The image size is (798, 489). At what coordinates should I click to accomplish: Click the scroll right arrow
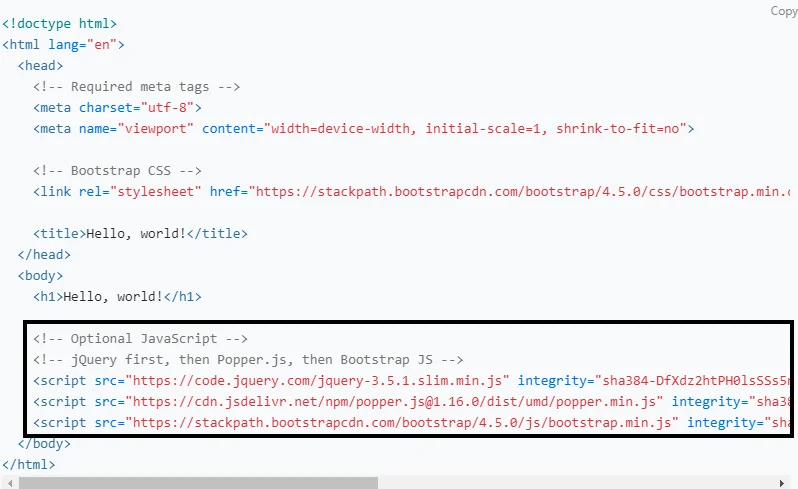point(782,483)
